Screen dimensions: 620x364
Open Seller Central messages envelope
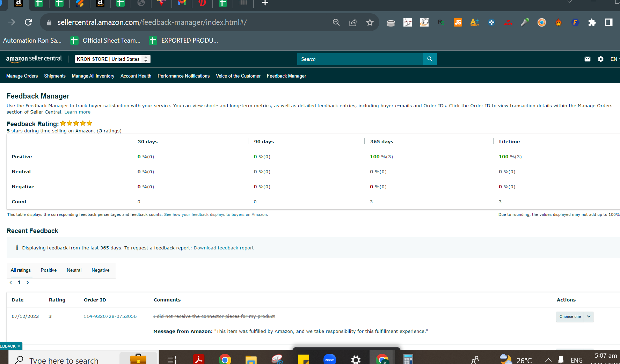pos(588,59)
